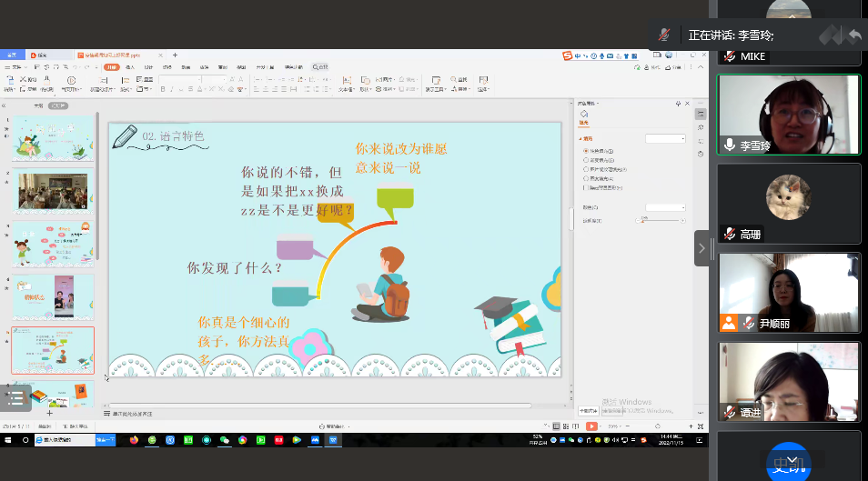Viewport: 868px width, 481px height.
Task: Click the orange slideshow play button in status bar
Action: (x=591, y=426)
